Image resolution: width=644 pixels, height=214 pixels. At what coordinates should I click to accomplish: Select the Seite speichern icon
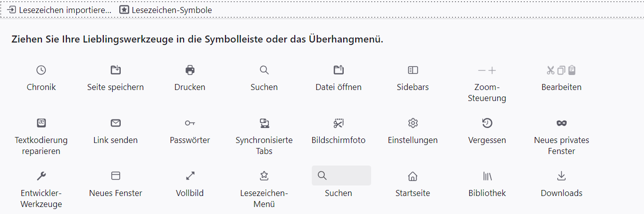click(116, 70)
